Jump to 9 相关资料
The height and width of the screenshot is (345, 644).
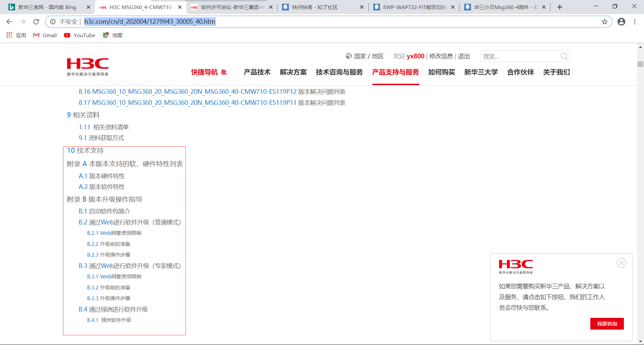(x=83, y=115)
